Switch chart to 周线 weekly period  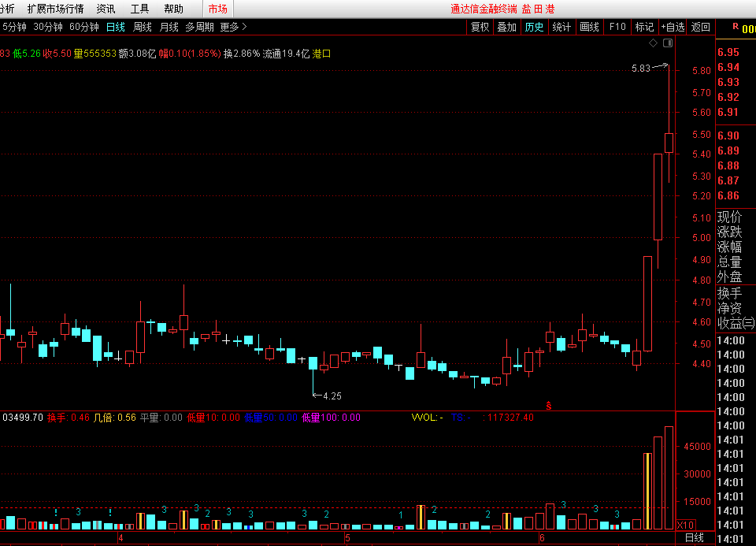pyautogui.click(x=143, y=27)
